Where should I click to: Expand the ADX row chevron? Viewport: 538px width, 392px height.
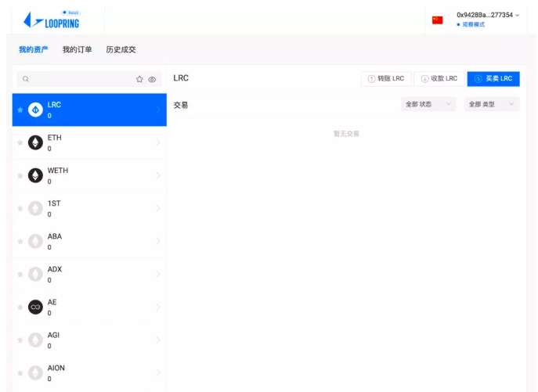(x=158, y=275)
